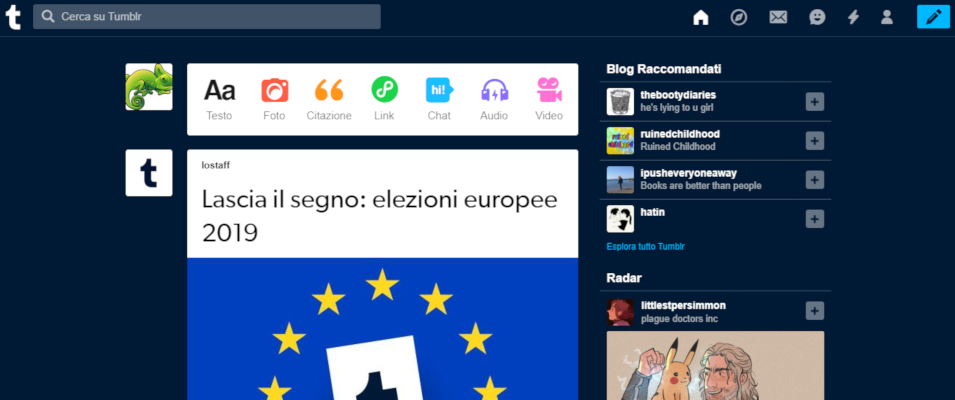Open littlestpersimmon blog name in Radar
Screen dimensions: 955x400
tap(683, 306)
